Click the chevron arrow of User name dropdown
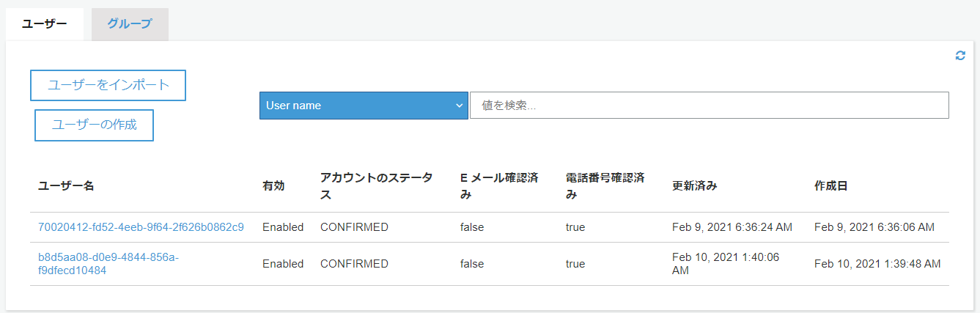 click(x=460, y=106)
